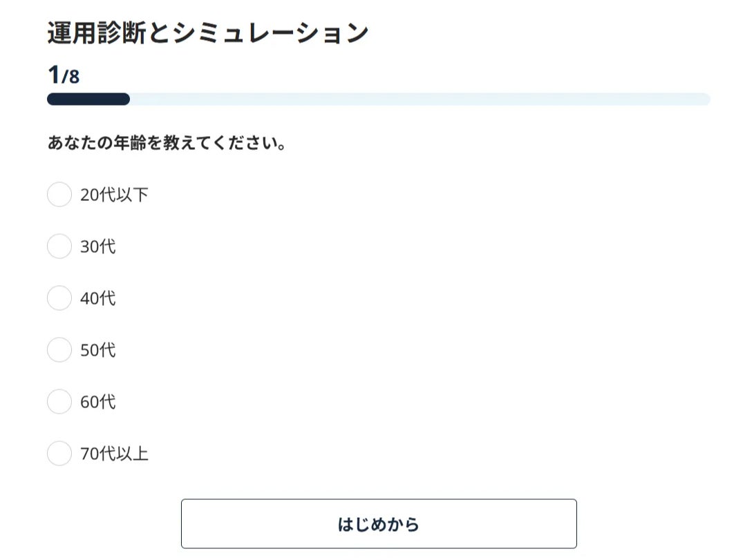The image size is (745, 560).
Task: Choose the 30代 radio circle
Action: 59,246
